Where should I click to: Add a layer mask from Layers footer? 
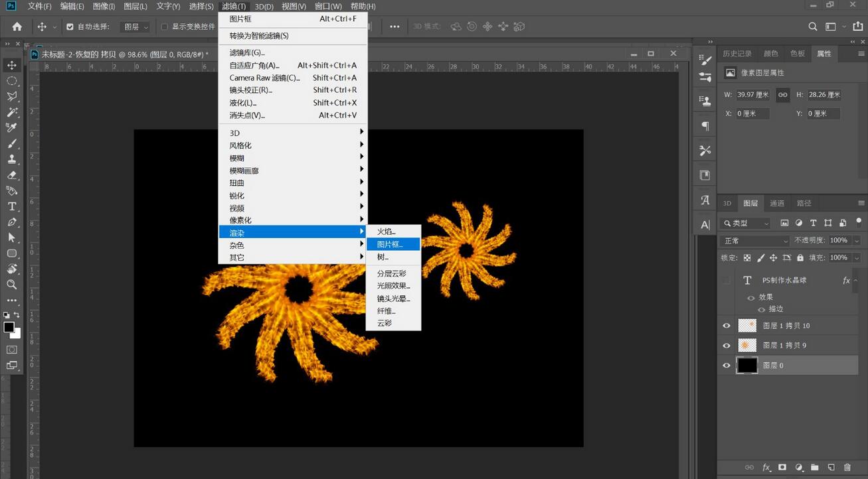(782, 468)
